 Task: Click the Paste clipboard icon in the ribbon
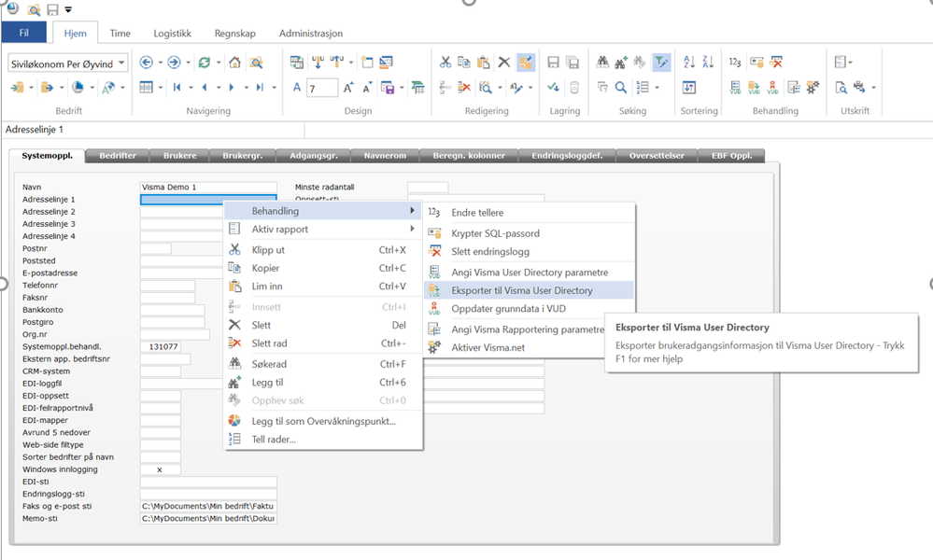tap(484, 62)
